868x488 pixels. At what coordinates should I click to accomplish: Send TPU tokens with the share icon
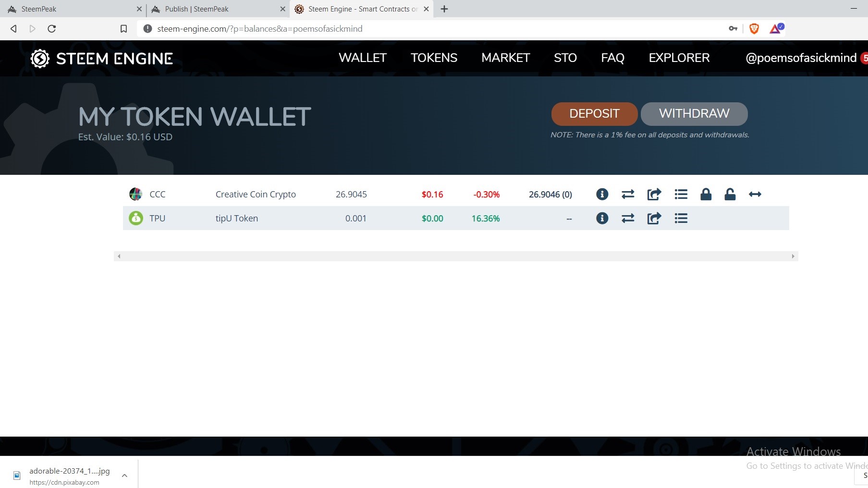tap(654, 218)
